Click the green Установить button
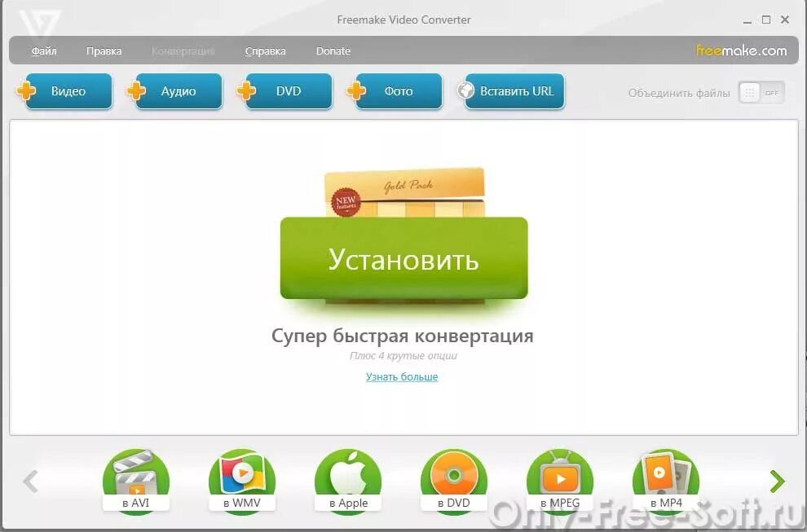807x532 pixels. (404, 257)
